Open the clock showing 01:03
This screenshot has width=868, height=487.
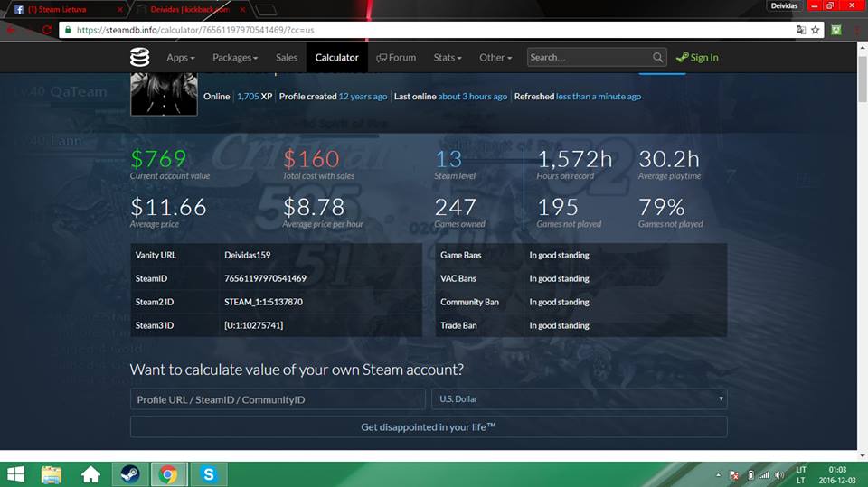point(837,469)
